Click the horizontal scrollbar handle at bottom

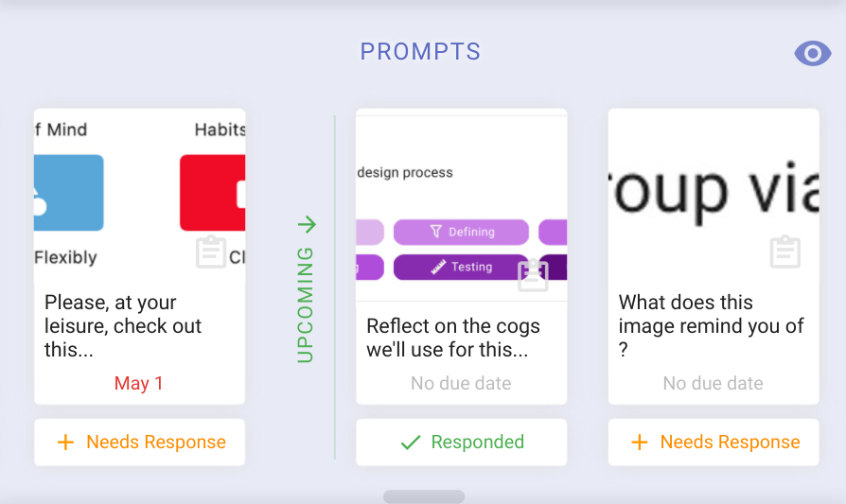click(424, 496)
